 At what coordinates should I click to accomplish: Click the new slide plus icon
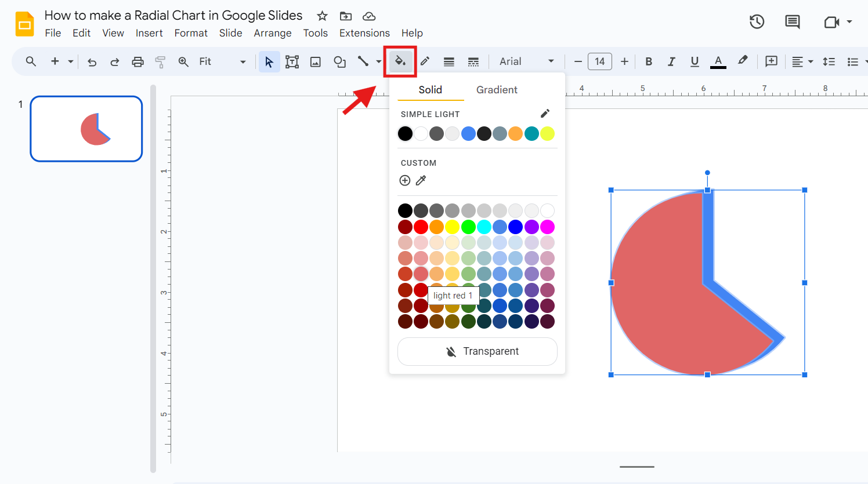(x=55, y=61)
